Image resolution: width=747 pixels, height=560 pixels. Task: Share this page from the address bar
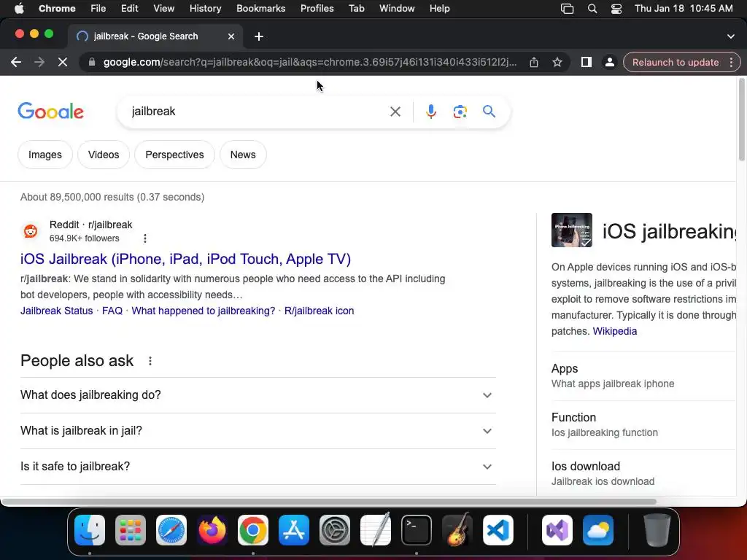pyautogui.click(x=534, y=63)
